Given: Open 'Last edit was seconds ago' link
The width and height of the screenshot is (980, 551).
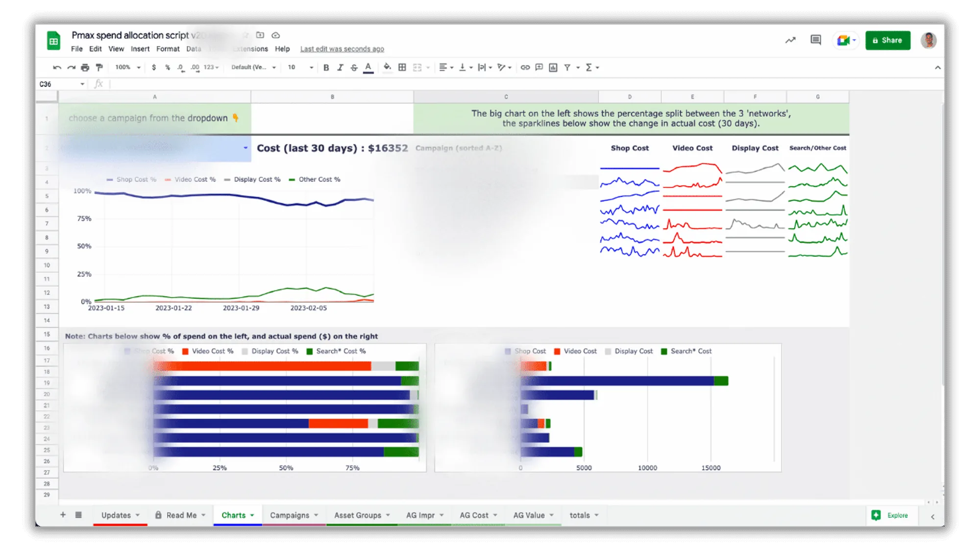Looking at the screenshot, I should click(342, 49).
